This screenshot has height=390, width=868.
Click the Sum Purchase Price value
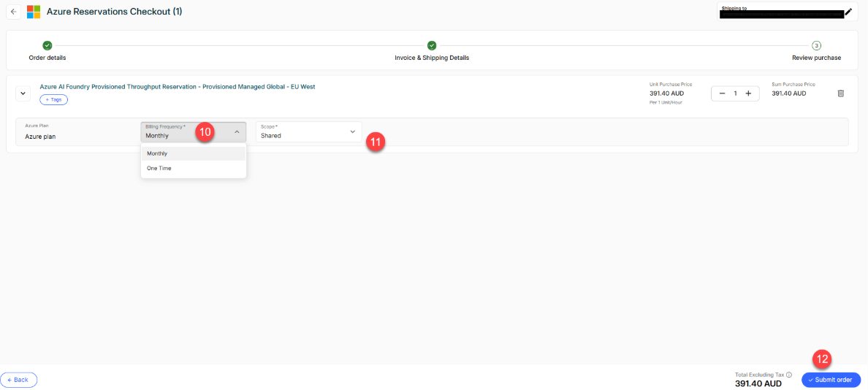(x=789, y=93)
